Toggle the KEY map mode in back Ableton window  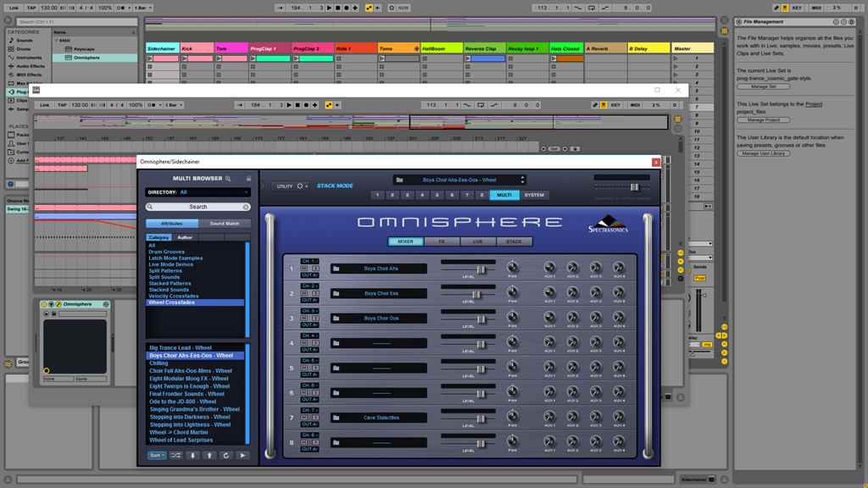click(797, 8)
